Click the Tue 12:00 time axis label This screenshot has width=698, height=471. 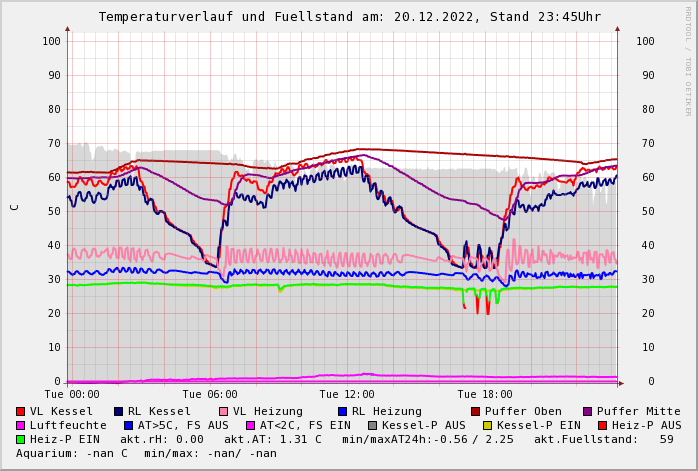click(x=347, y=395)
